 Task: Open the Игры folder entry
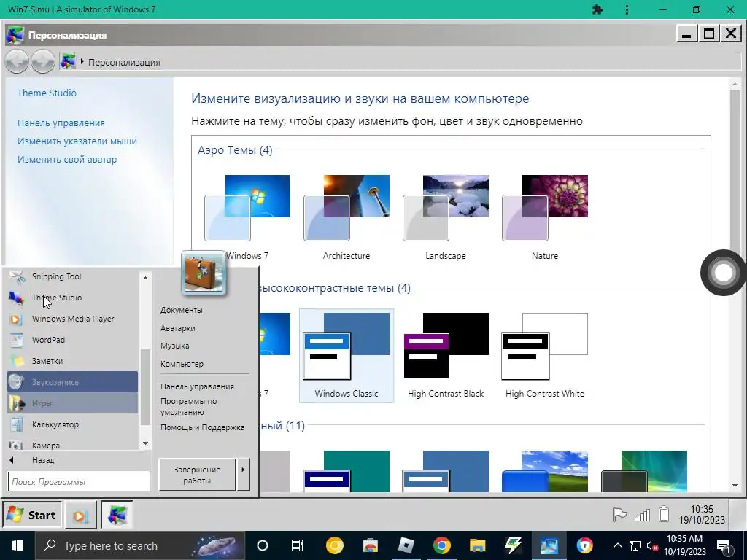pyautogui.click(x=72, y=403)
